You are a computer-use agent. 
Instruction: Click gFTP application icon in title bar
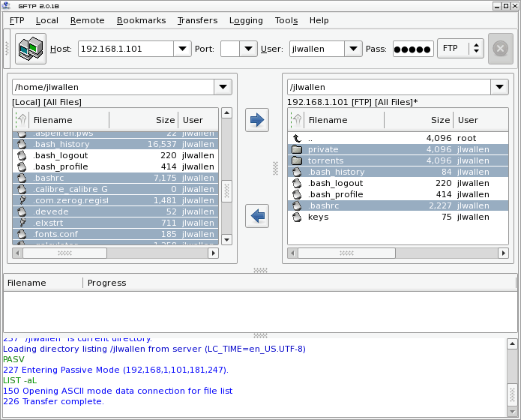click(x=6, y=5)
